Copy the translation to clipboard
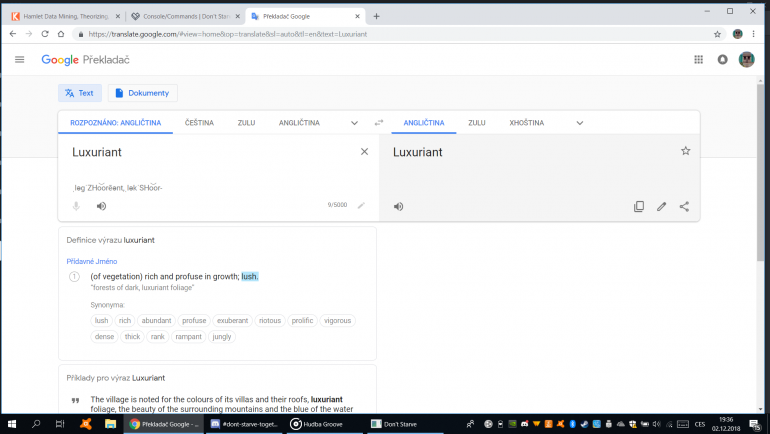The height and width of the screenshot is (434, 770). coord(639,206)
